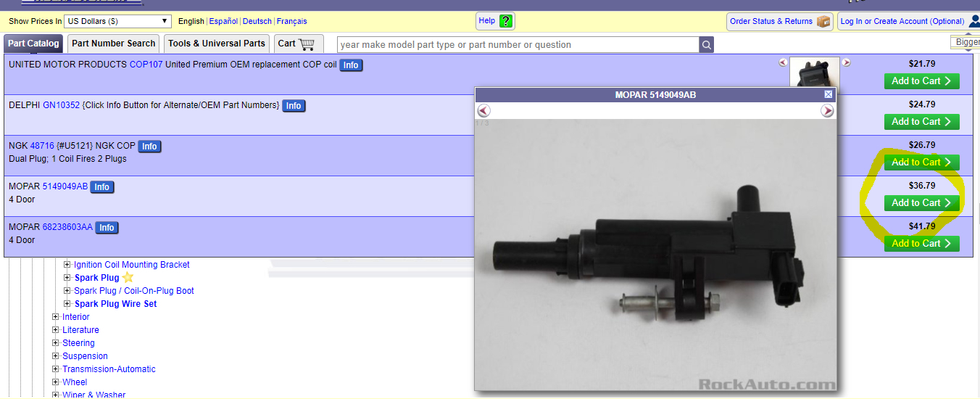
Task: Expand the Transmission-Automatic category
Action: tap(56, 369)
